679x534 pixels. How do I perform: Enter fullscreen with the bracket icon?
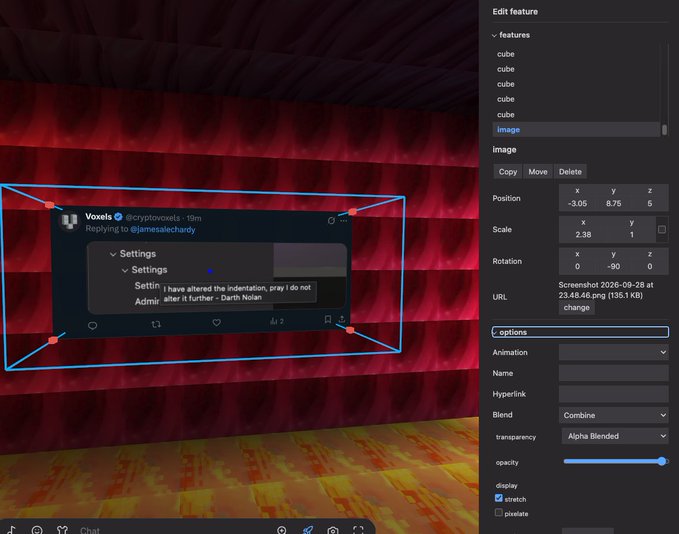coord(358,530)
